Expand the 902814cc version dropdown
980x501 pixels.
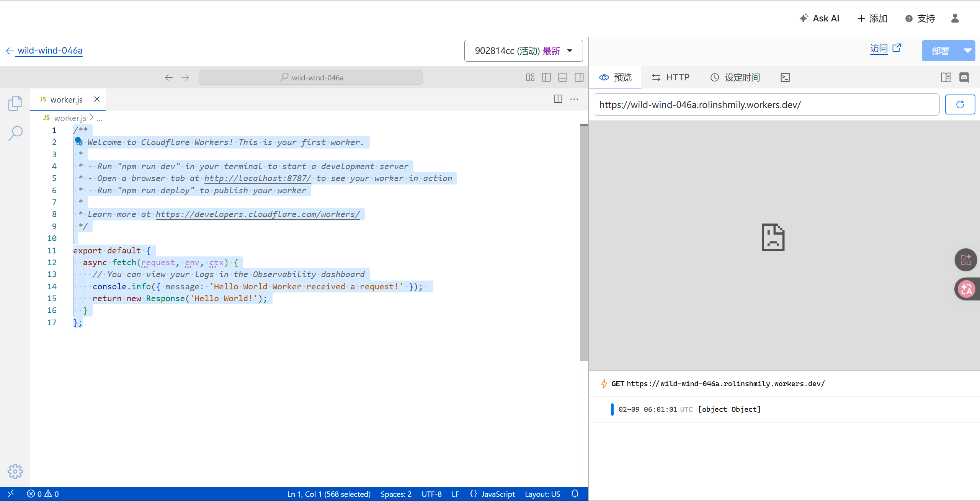523,51
